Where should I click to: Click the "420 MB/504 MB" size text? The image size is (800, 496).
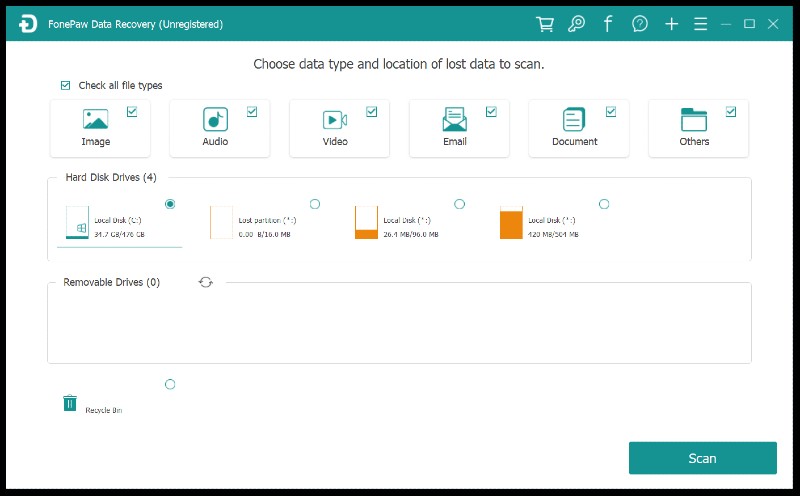pos(553,235)
